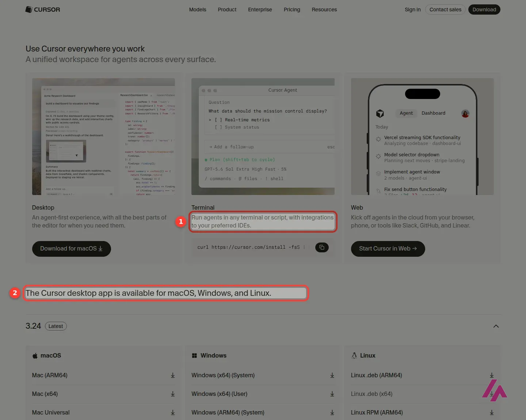Click the Web mobile preview image
This screenshot has height=420, width=526.
[x=422, y=137]
